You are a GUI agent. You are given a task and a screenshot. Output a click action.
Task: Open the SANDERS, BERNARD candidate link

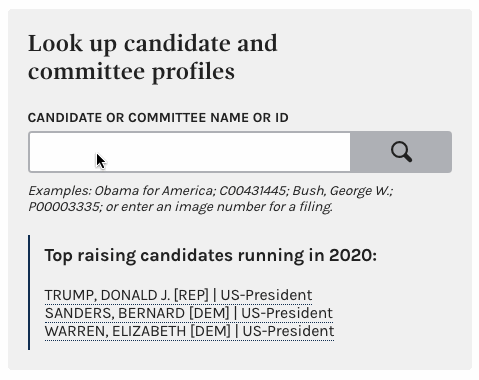point(189,313)
